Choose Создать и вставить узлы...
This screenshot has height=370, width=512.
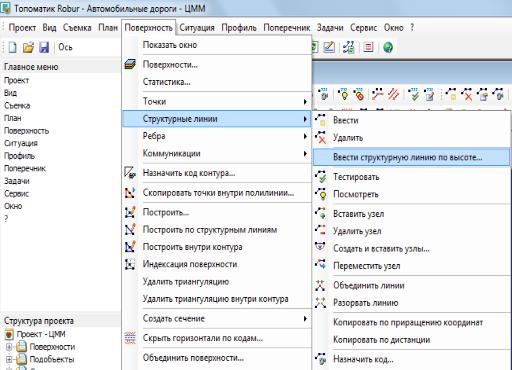[412, 249]
